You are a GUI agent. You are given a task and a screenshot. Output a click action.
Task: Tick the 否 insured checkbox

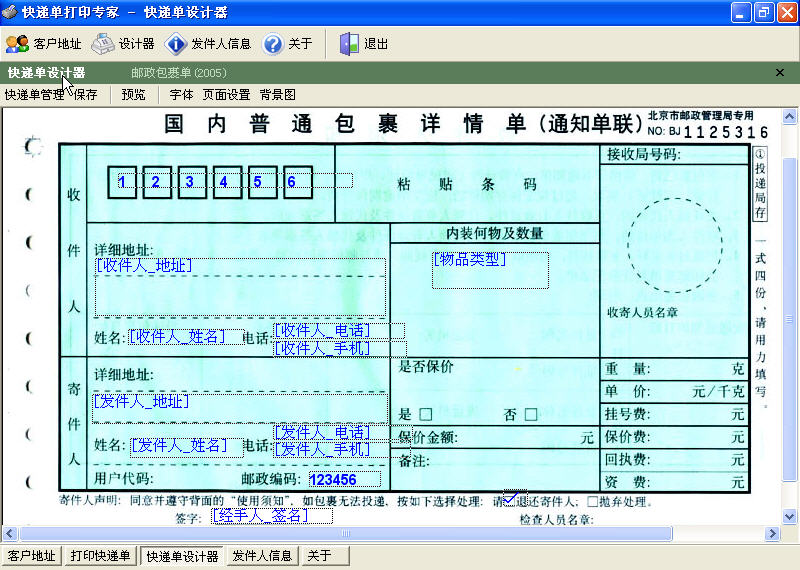point(531,414)
